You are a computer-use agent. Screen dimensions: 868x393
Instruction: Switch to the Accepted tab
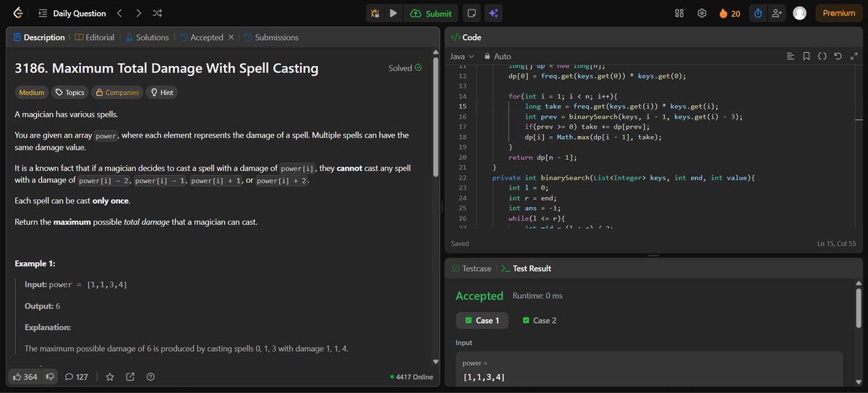[201, 37]
